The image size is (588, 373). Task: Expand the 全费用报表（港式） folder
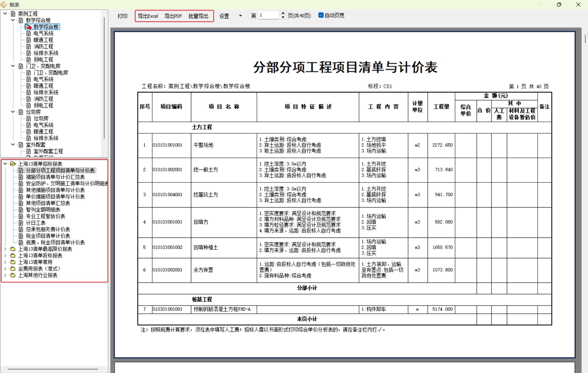point(5,268)
